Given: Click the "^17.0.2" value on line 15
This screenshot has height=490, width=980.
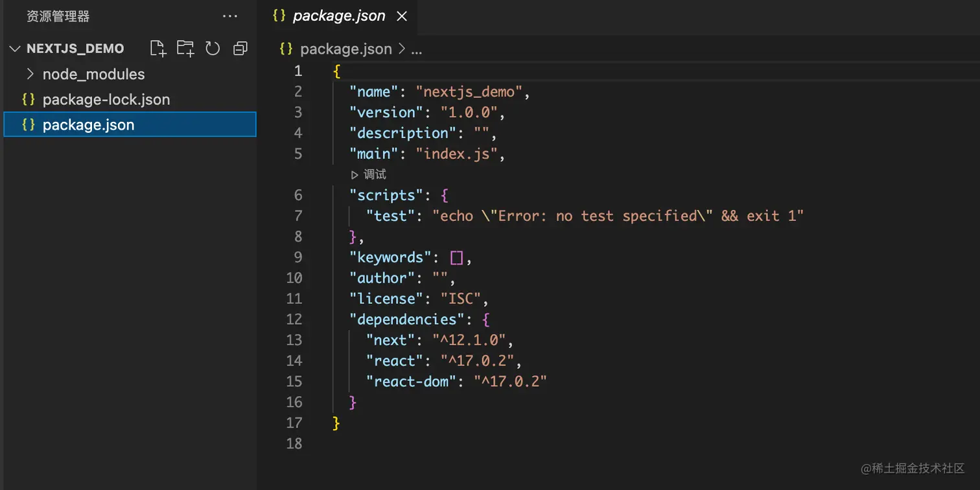Looking at the screenshot, I should (511, 382).
